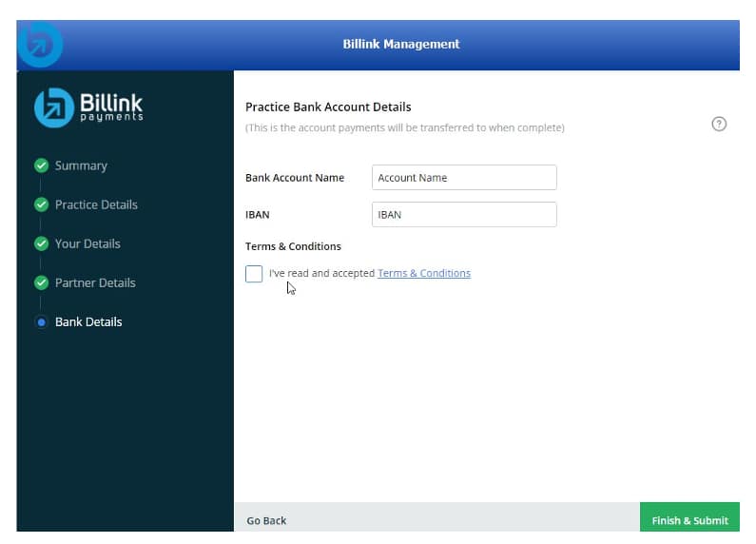Open the help question mark icon
This screenshot has width=756, height=544.
pyautogui.click(x=719, y=125)
